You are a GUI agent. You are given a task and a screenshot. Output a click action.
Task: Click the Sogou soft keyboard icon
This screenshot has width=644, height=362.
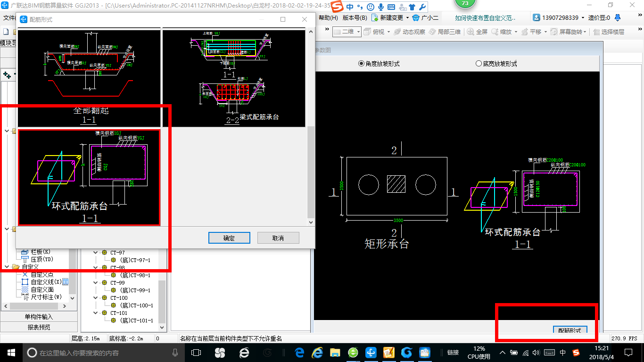point(391,7)
